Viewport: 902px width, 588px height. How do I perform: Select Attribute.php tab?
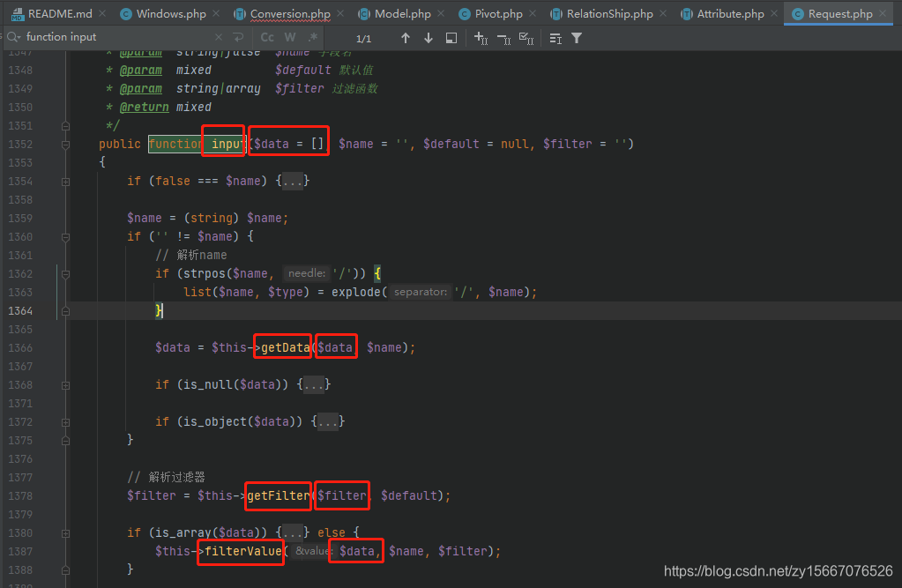(731, 14)
